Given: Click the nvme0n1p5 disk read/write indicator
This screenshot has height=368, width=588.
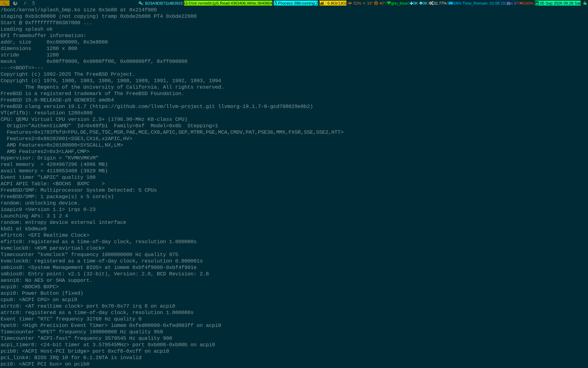Looking at the screenshot, I should [x=228, y=3].
